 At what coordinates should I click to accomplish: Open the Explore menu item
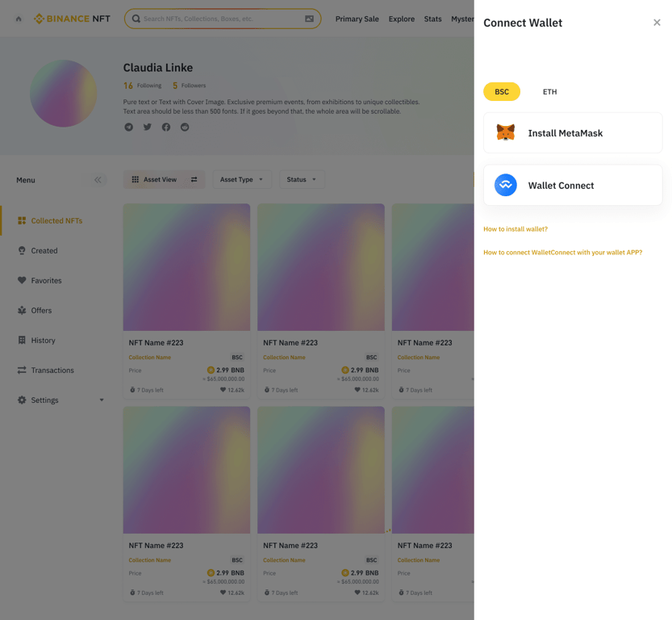click(401, 19)
